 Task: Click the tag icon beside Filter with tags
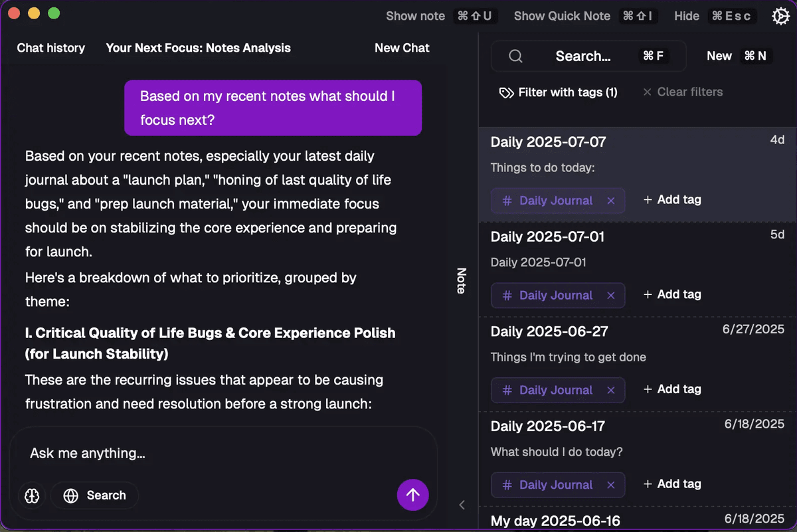506,92
